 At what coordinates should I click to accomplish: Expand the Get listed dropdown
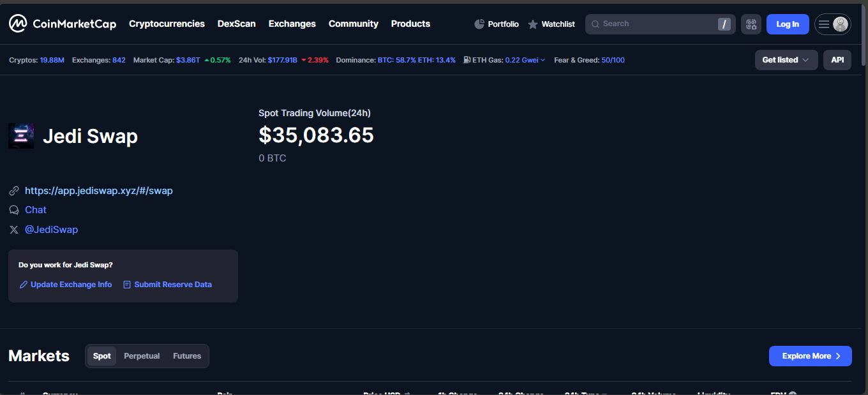click(x=786, y=60)
